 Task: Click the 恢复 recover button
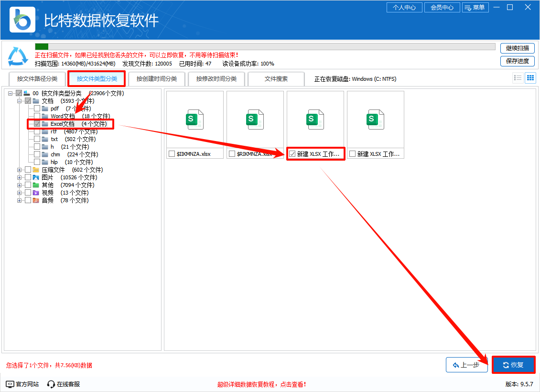pos(514,365)
